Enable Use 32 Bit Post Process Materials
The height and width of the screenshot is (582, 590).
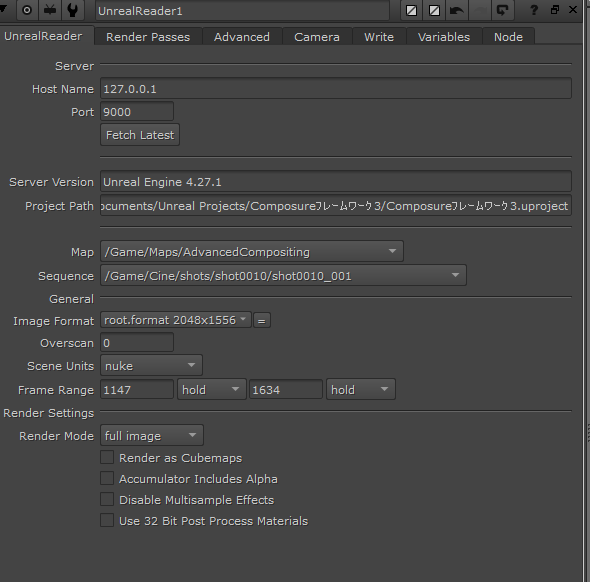tap(107, 520)
